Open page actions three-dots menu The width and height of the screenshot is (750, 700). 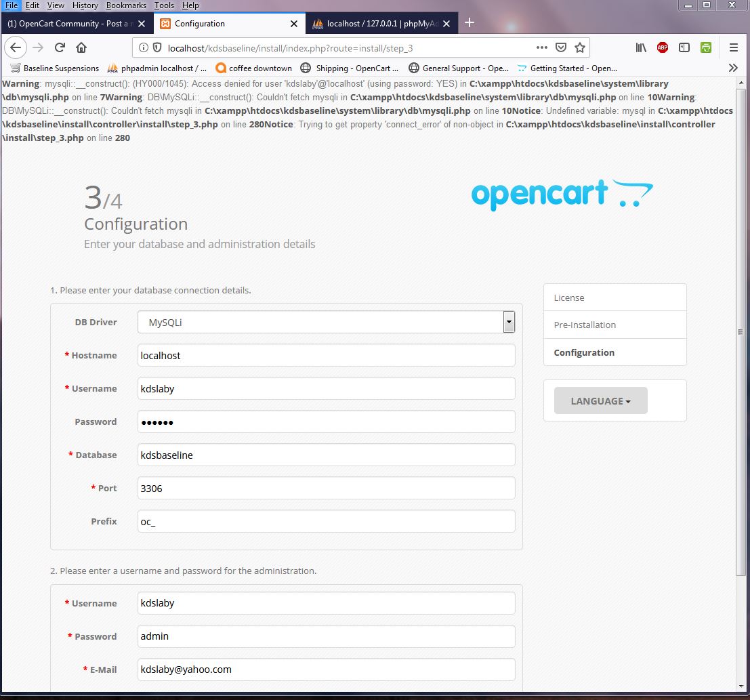[x=541, y=47]
